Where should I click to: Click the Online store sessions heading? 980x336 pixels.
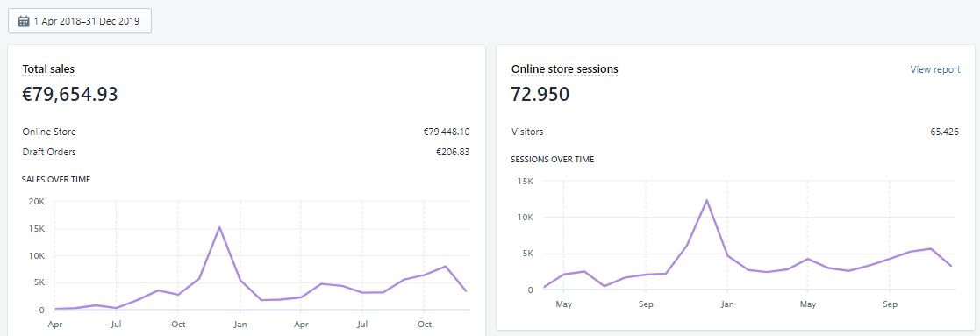(x=564, y=69)
